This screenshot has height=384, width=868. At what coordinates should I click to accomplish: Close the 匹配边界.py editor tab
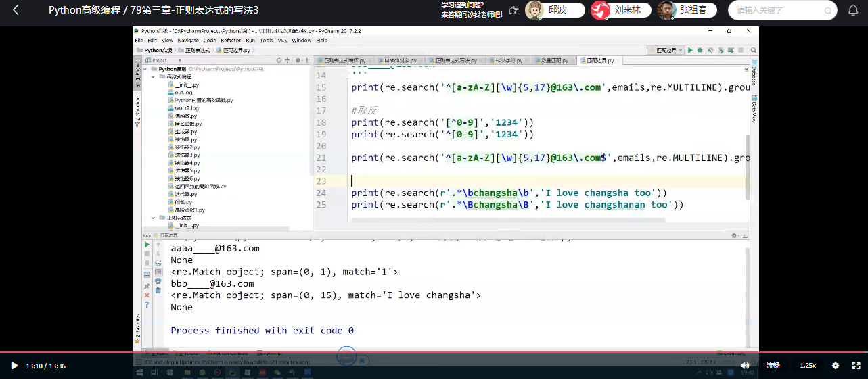[x=619, y=60]
